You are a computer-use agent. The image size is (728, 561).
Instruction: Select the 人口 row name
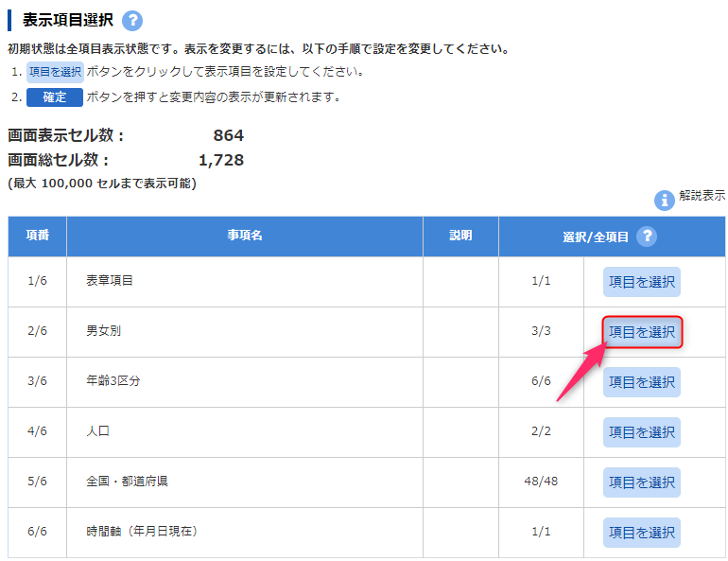point(98,431)
